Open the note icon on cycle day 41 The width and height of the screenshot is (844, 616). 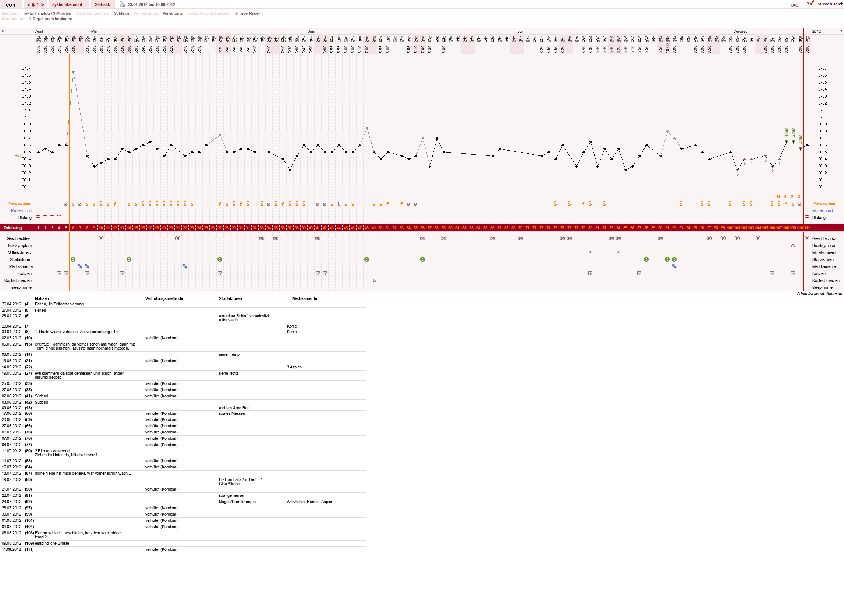click(318, 273)
